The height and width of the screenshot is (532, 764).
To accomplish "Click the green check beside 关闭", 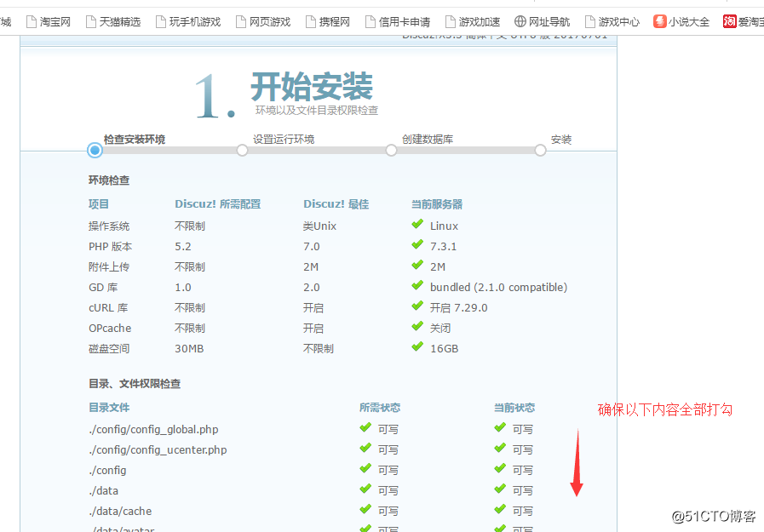I will (417, 326).
